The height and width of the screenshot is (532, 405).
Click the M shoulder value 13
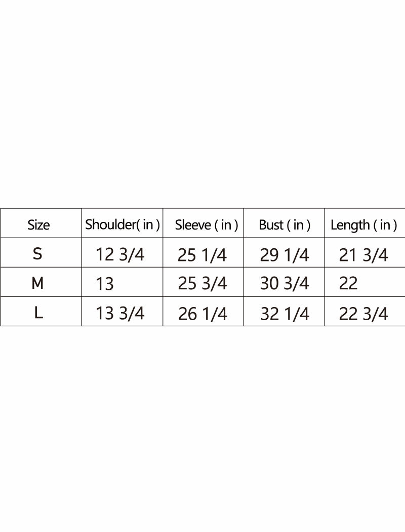pos(105,284)
